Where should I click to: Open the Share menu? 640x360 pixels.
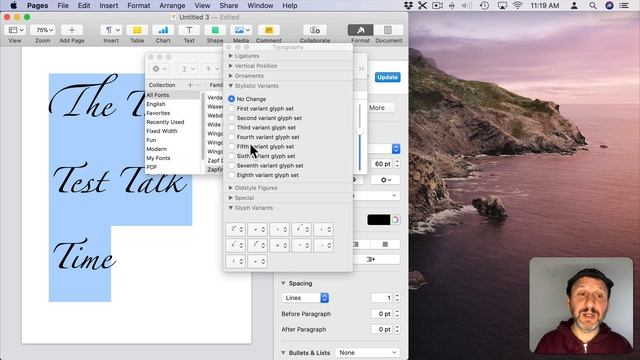coord(229,6)
